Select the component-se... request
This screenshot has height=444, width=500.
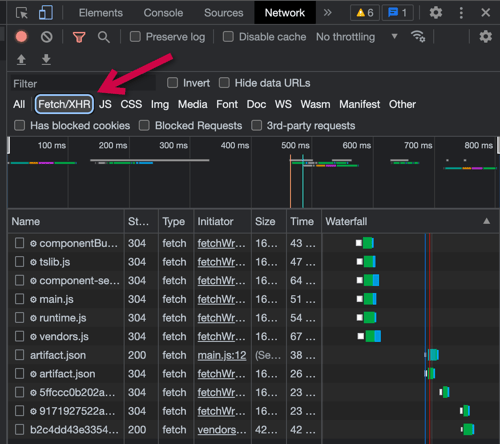coord(79,280)
